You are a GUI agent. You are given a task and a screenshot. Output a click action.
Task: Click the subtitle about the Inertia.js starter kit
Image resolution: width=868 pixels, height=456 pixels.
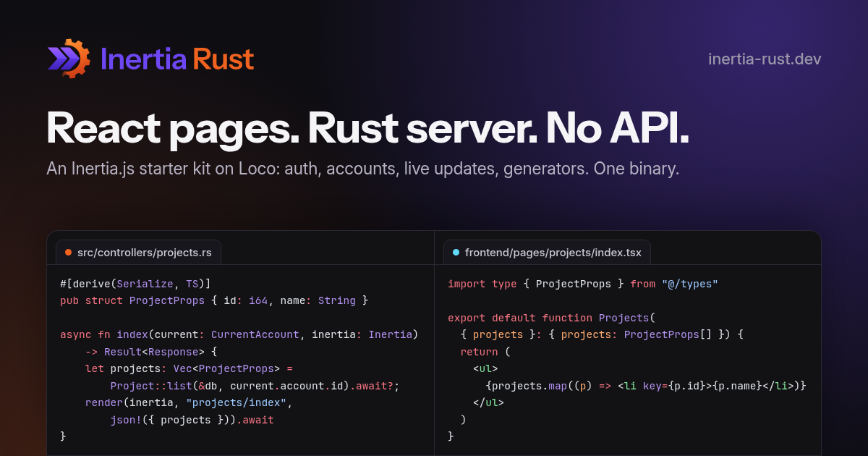tap(362, 169)
